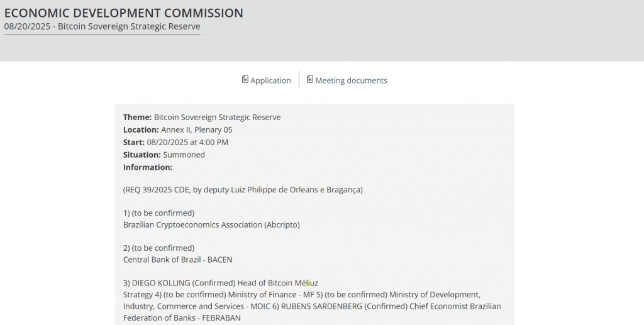Click the Economic Development Commission heading
Image resolution: width=644 pixels, height=325 pixels.
124,13
